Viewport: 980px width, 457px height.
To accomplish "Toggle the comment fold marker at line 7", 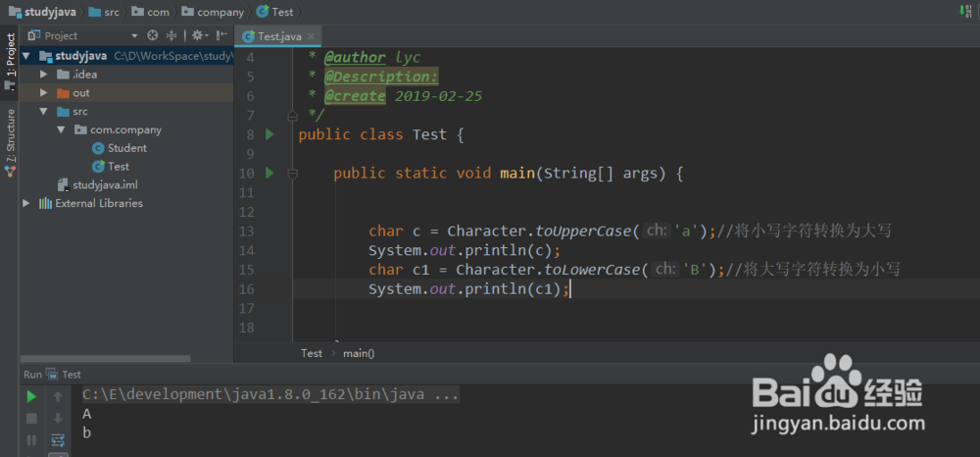I will (x=292, y=116).
